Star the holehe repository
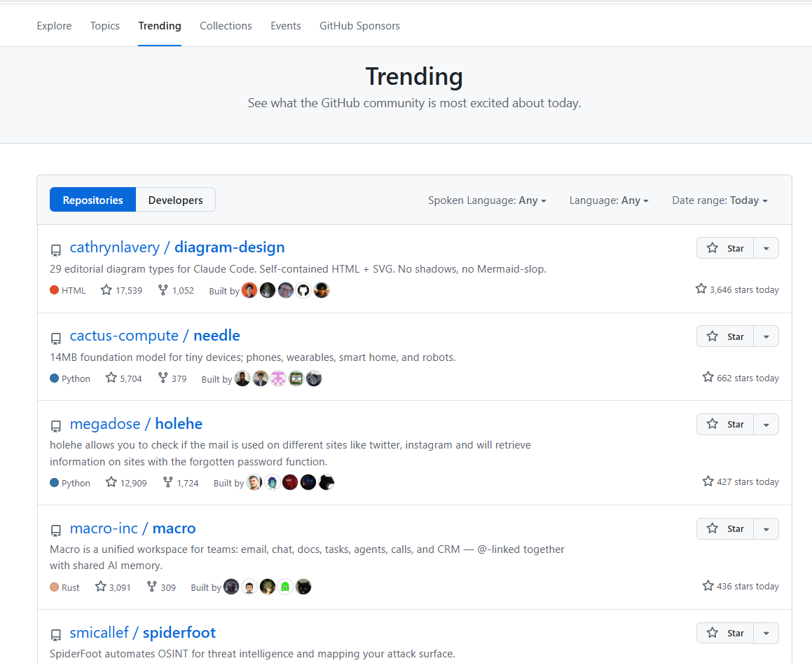812x663 pixels. point(725,424)
